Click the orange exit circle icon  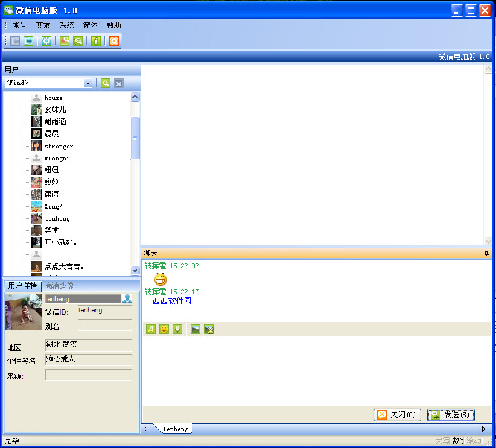[114, 41]
